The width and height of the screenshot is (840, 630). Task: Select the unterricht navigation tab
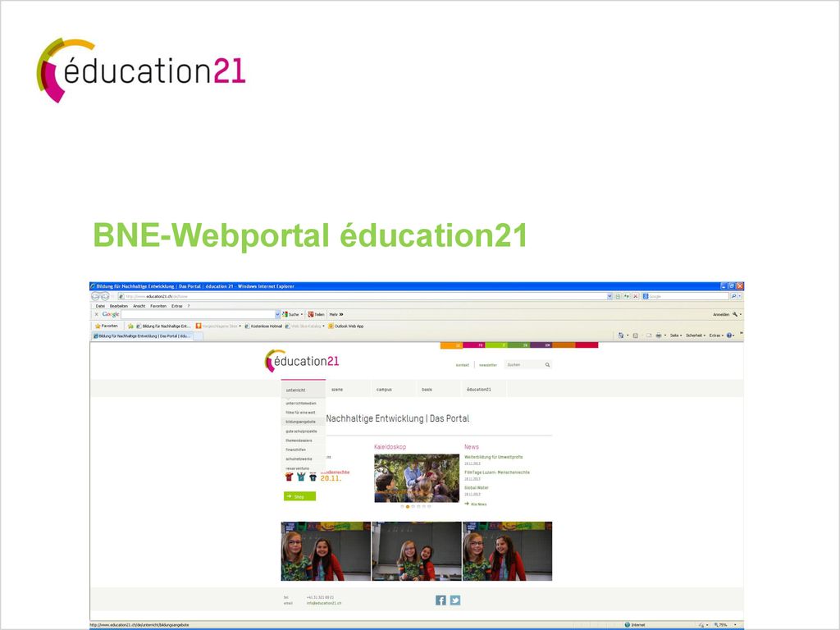303,390
